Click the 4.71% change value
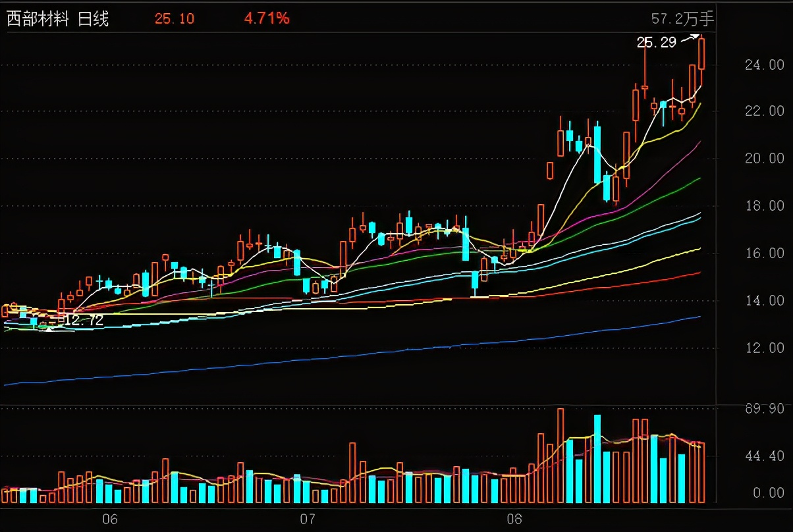The height and width of the screenshot is (532, 793). pyautogui.click(x=267, y=18)
